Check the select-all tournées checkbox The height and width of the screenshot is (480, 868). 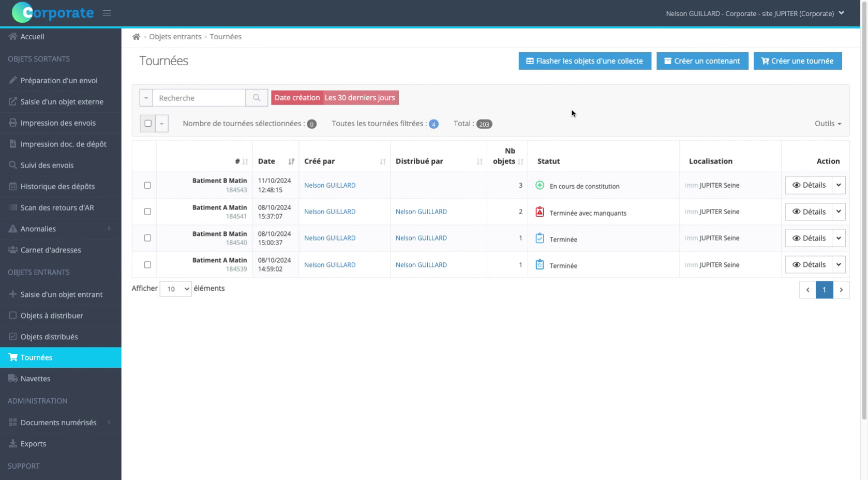(148, 124)
